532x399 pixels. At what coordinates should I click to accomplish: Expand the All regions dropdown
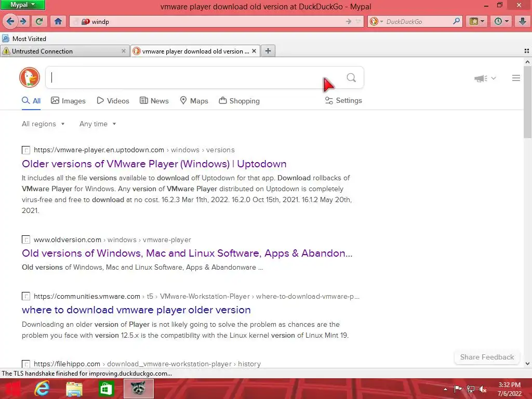point(43,124)
